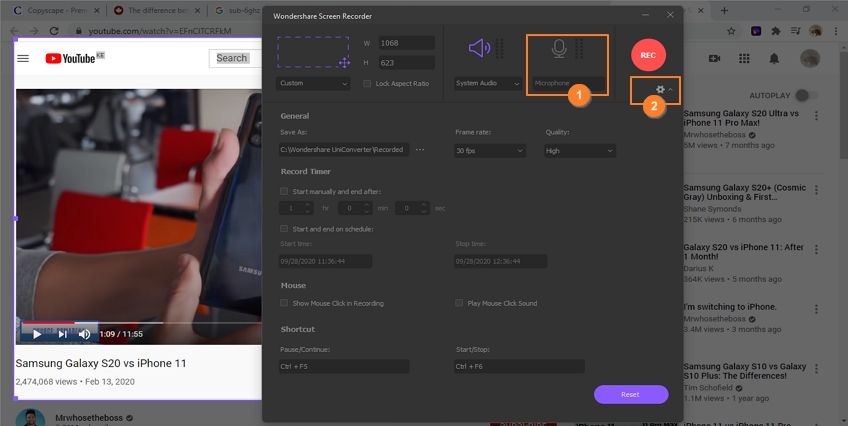
Task: Click the width W input field
Action: click(x=406, y=43)
